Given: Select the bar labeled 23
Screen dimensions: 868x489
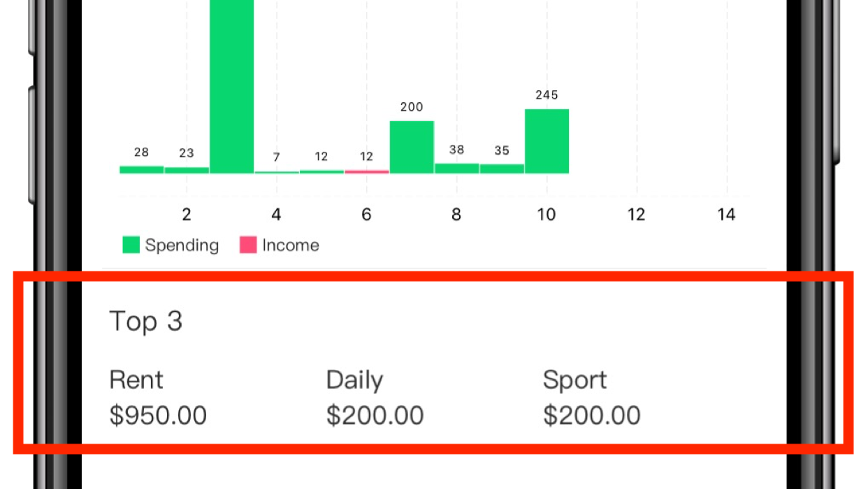Looking at the screenshot, I should tap(187, 170).
